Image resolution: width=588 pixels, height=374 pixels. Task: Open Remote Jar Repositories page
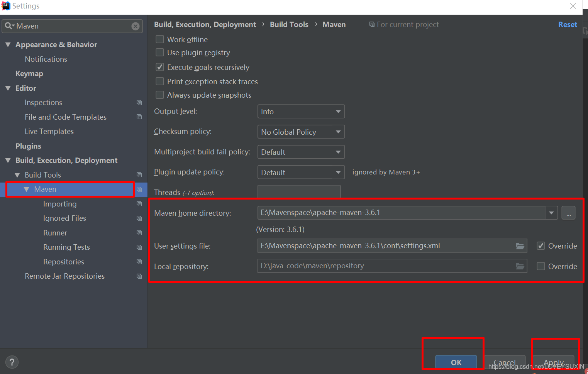point(64,276)
